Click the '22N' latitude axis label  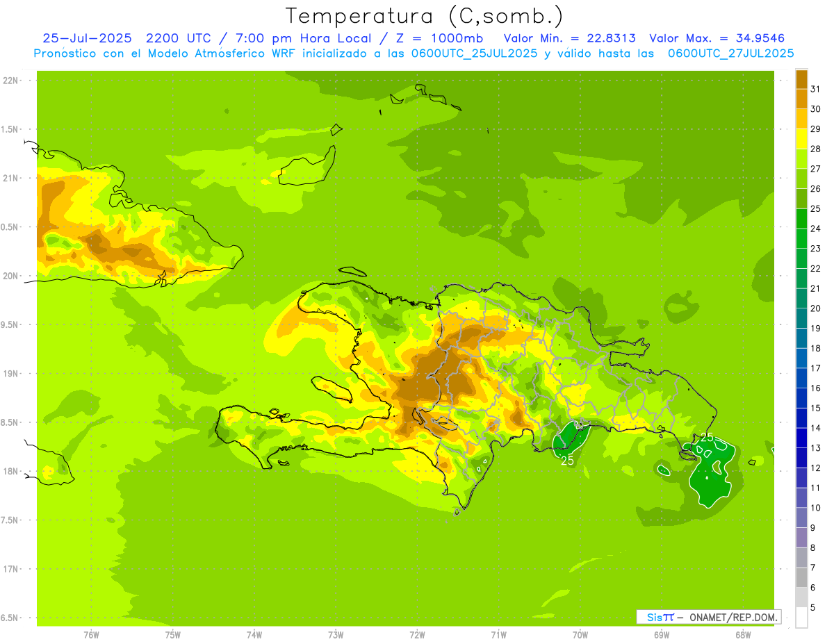pyautogui.click(x=10, y=81)
